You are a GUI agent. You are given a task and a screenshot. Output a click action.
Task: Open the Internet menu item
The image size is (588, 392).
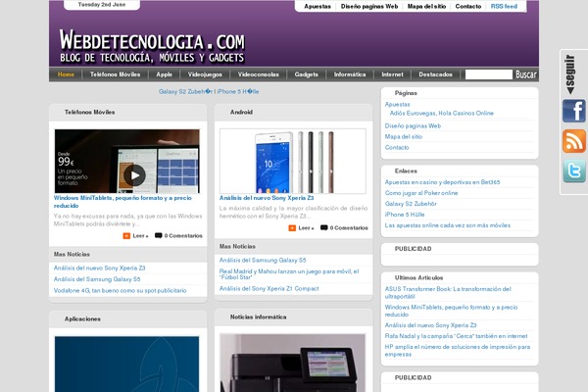pyautogui.click(x=392, y=74)
